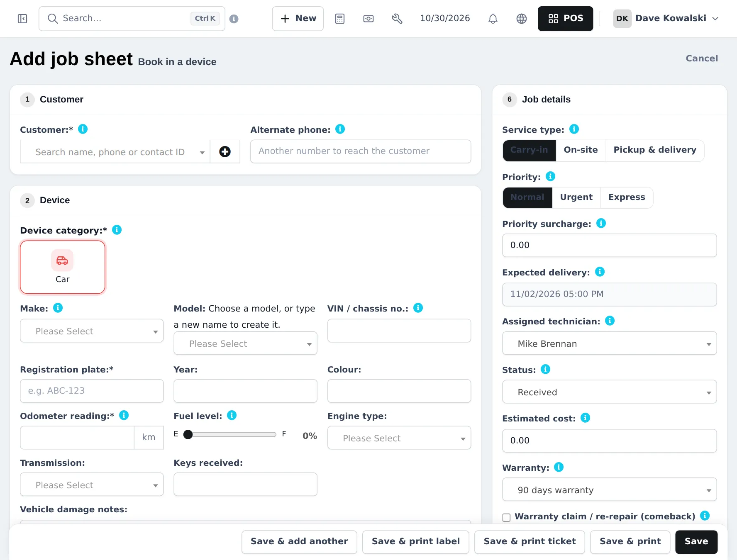Viewport: 737px width, 560px height.
Task: Tick Warranty claim / re-repair checkbox
Action: [x=506, y=517]
